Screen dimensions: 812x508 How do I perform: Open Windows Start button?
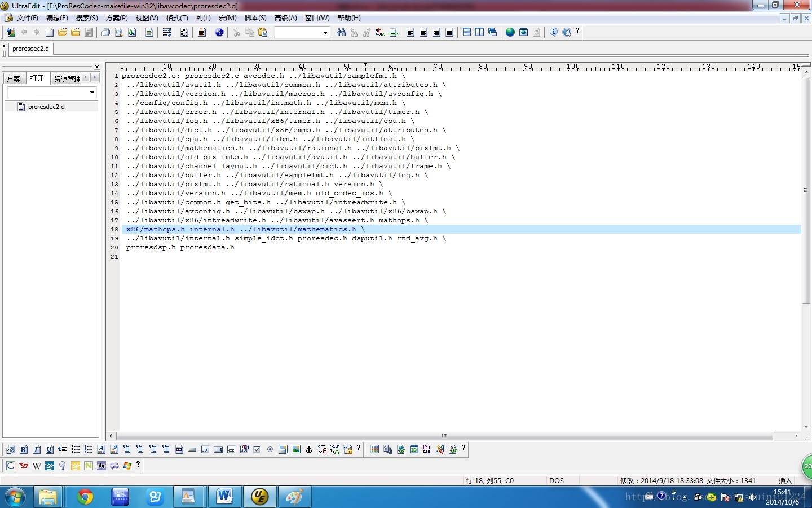[15, 497]
